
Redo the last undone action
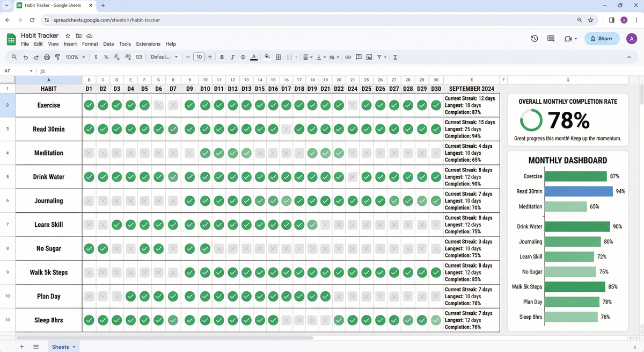tap(36, 57)
